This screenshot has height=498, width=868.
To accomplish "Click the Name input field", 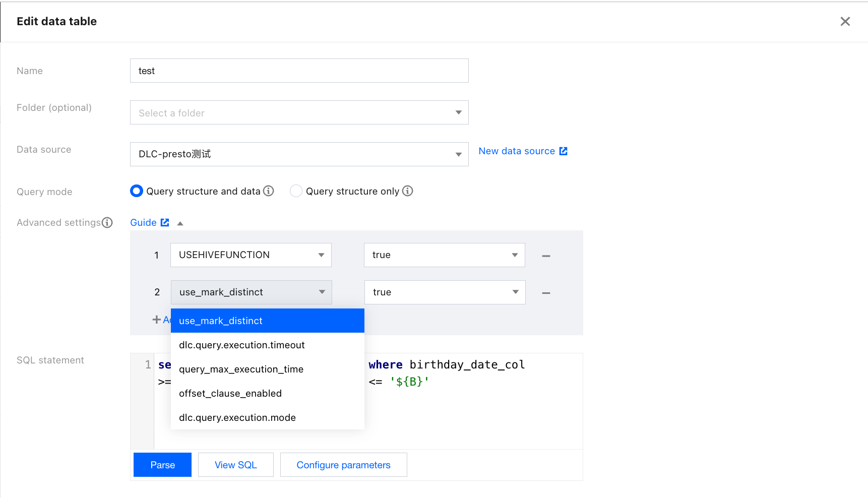I will click(299, 71).
